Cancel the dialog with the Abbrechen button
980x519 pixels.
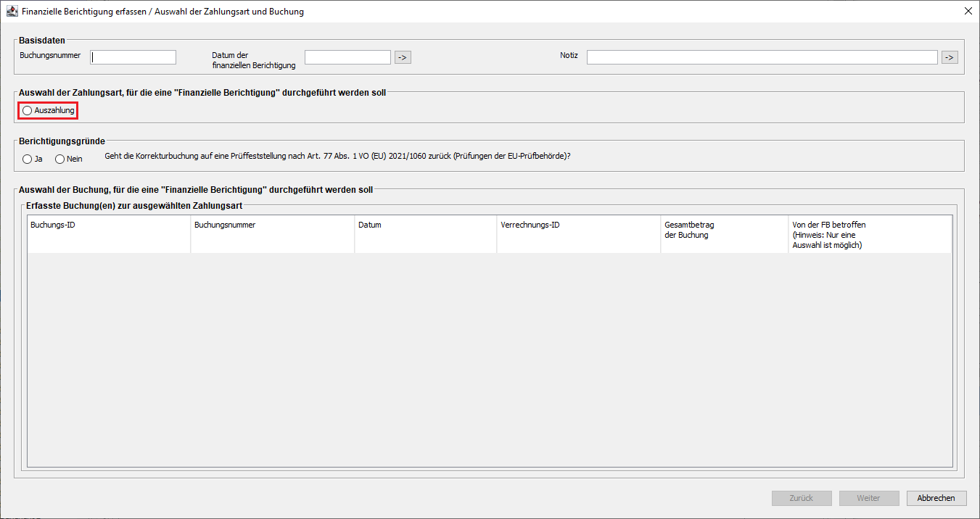(936, 498)
